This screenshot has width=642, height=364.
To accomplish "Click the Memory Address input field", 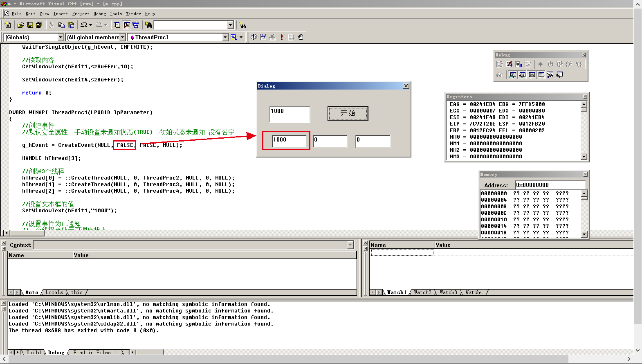I will pos(550,185).
